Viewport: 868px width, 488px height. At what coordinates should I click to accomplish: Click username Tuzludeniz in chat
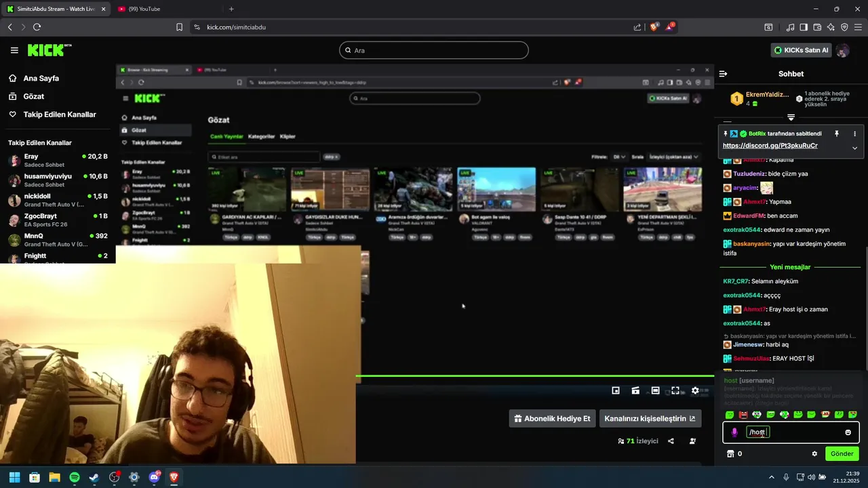point(749,174)
